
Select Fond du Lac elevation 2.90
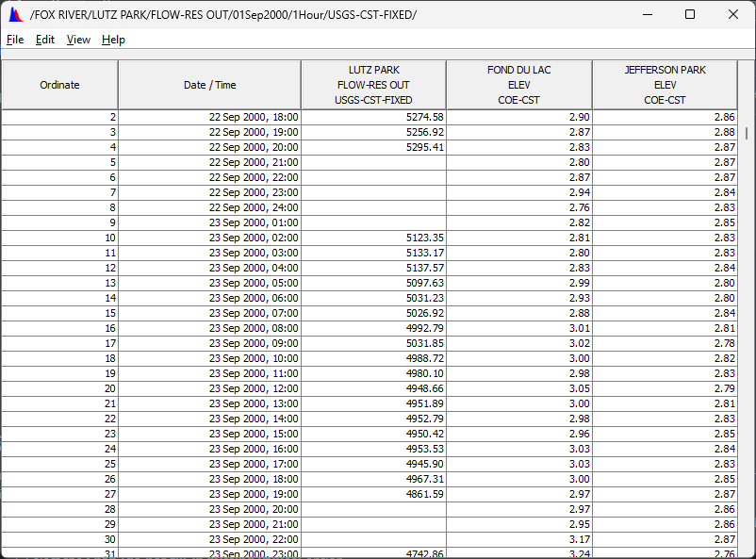pyautogui.click(x=519, y=117)
